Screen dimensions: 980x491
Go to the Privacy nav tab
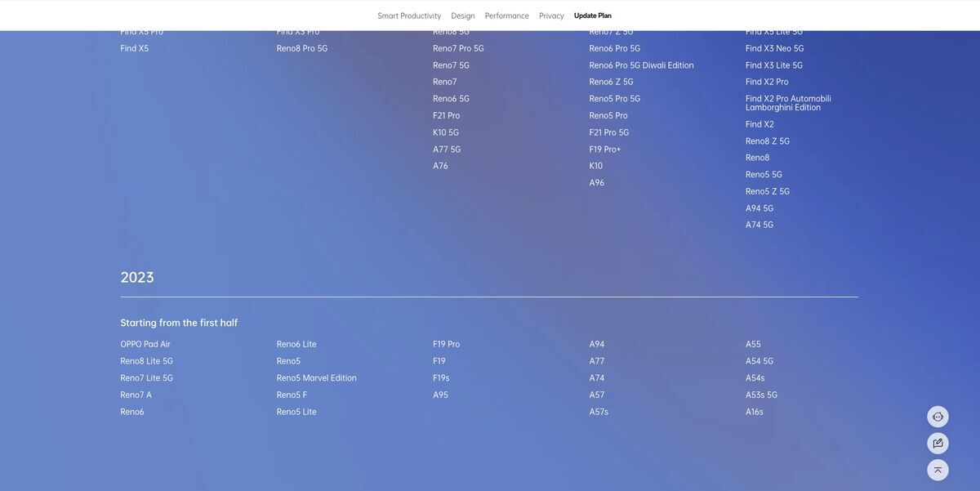coord(551,16)
